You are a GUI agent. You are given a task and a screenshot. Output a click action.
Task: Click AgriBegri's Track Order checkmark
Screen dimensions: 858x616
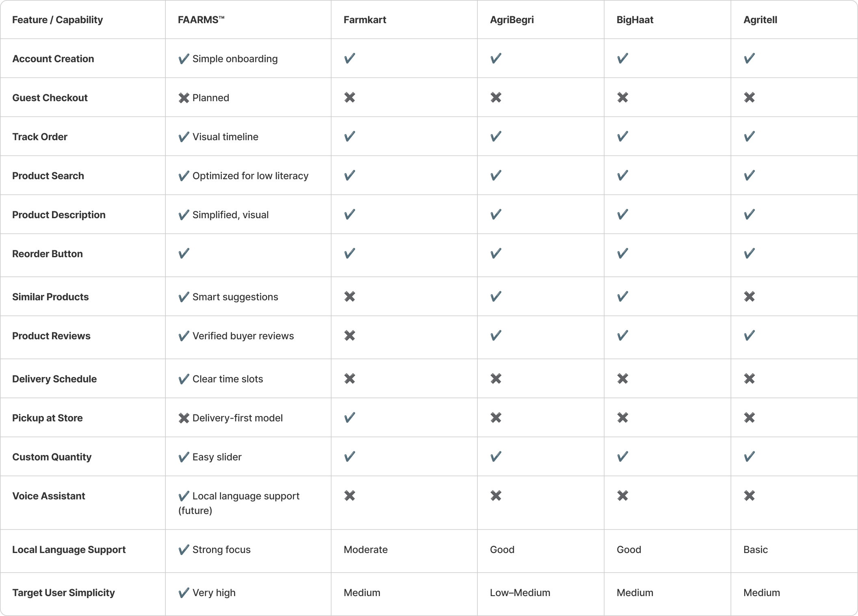(496, 137)
